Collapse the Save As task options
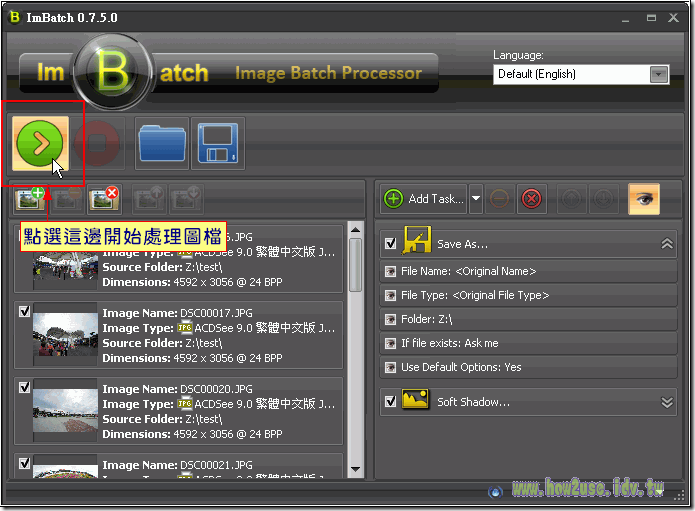The width and height of the screenshot is (695, 511). point(667,244)
